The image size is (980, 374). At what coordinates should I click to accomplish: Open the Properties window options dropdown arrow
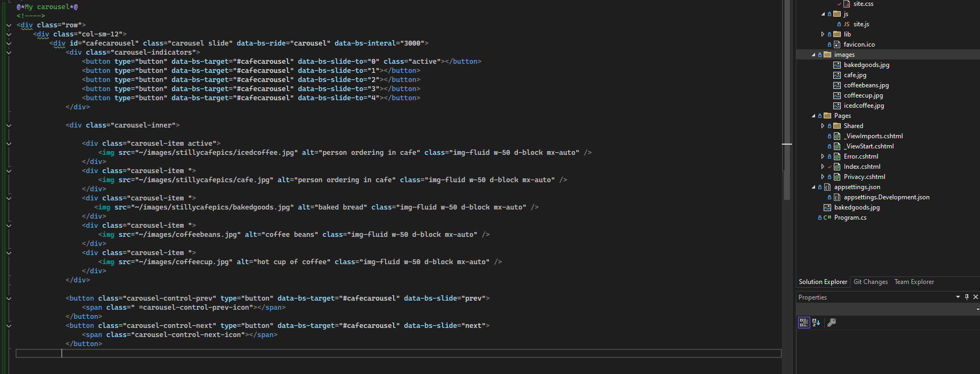tap(958, 297)
